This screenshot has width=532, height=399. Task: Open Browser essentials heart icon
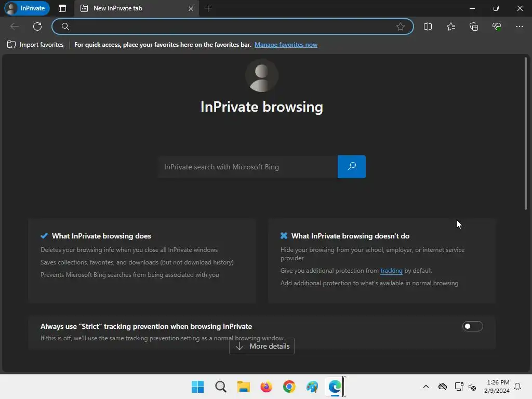coord(497,26)
